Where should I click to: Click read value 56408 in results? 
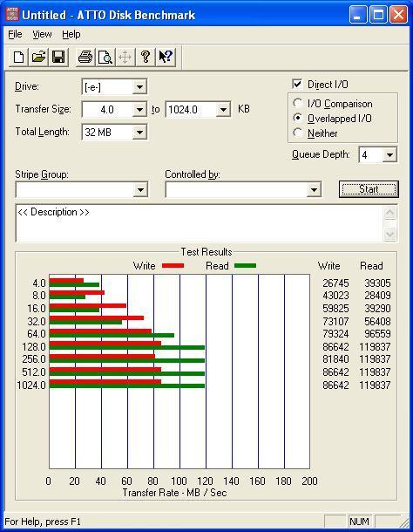[377, 321]
